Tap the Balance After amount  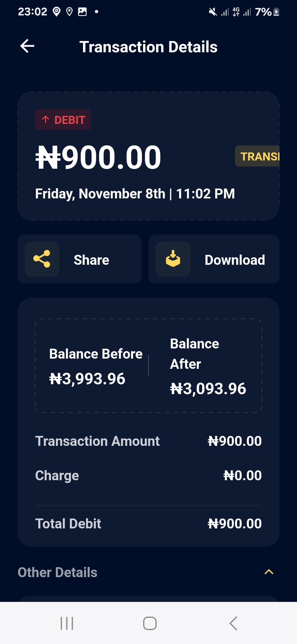click(208, 389)
